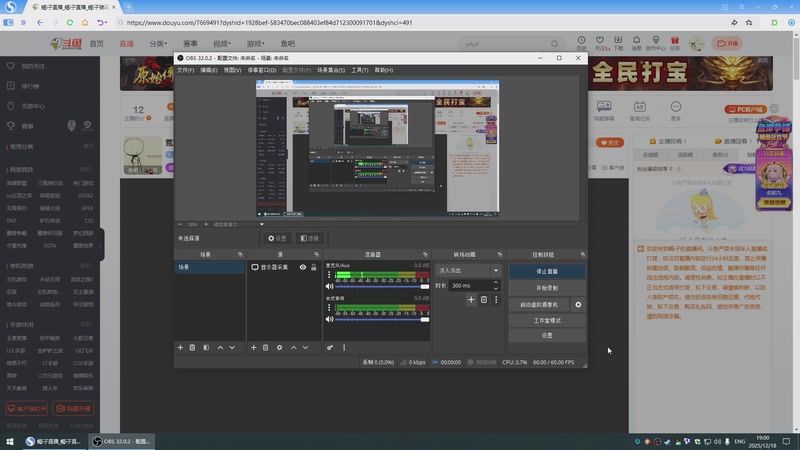Screen dimensions: 800x450
Task: Toggle visibility eye of the display capture source
Action: (x=302, y=267)
